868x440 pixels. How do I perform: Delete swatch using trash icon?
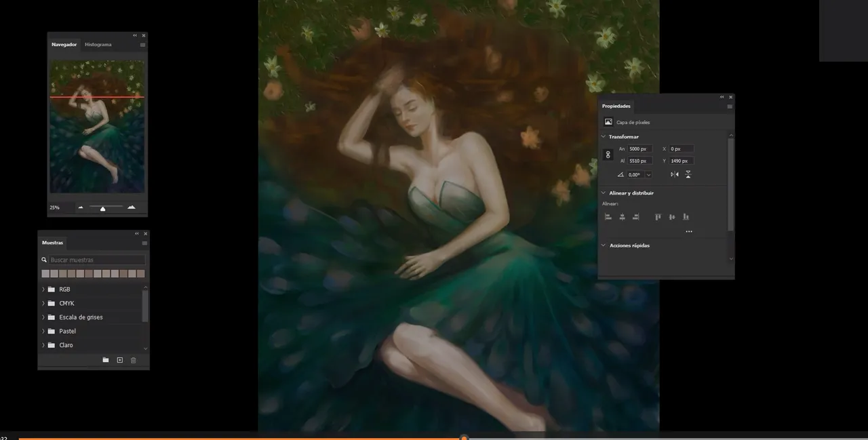pos(133,360)
